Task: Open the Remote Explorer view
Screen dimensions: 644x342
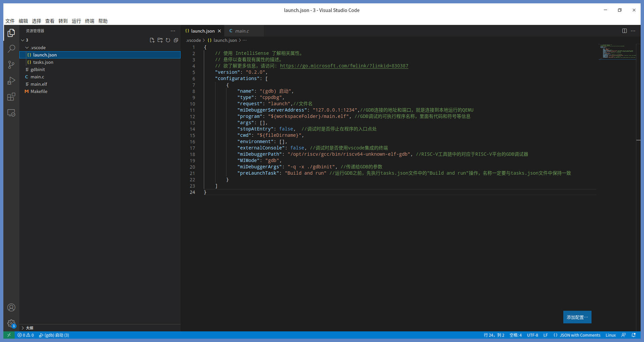Action: tap(11, 113)
